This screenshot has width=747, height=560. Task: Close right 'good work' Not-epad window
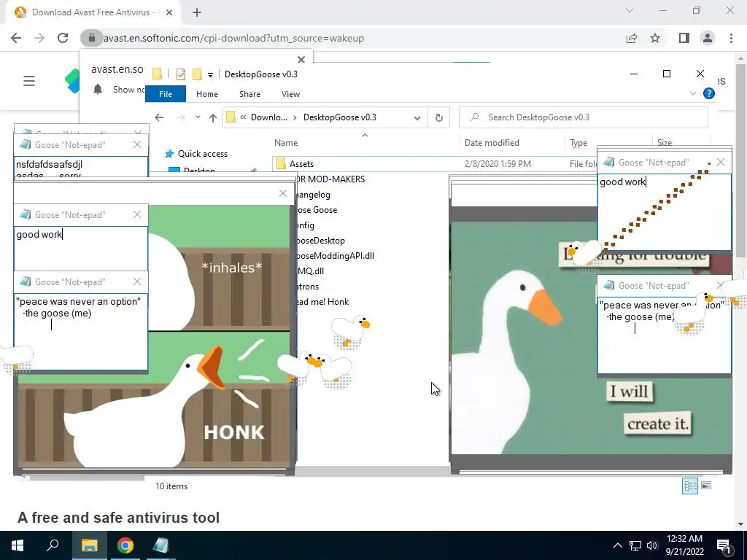(x=721, y=163)
